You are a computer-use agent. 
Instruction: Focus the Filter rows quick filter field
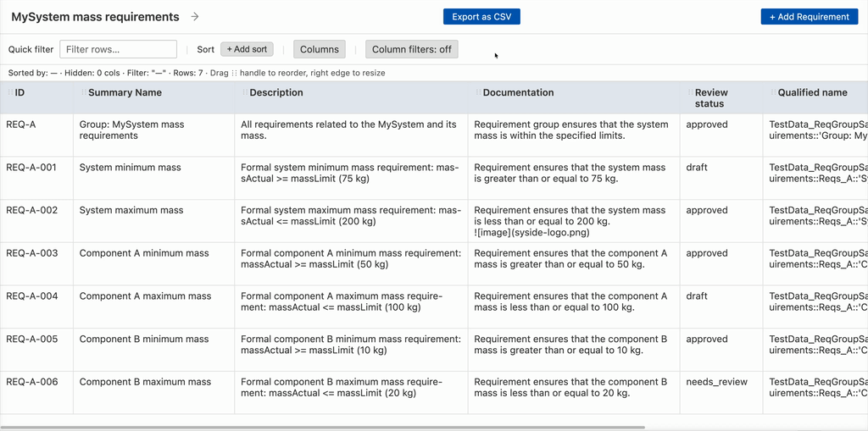119,49
